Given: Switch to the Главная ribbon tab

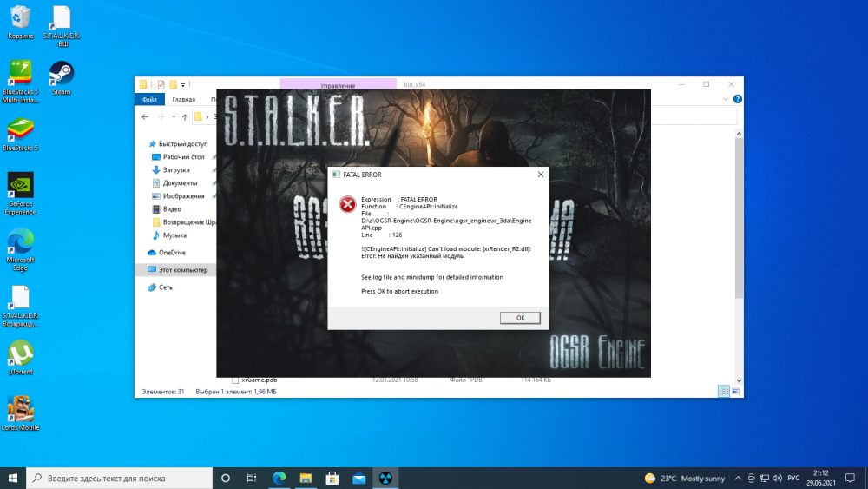Looking at the screenshot, I should (x=183, y=100).
